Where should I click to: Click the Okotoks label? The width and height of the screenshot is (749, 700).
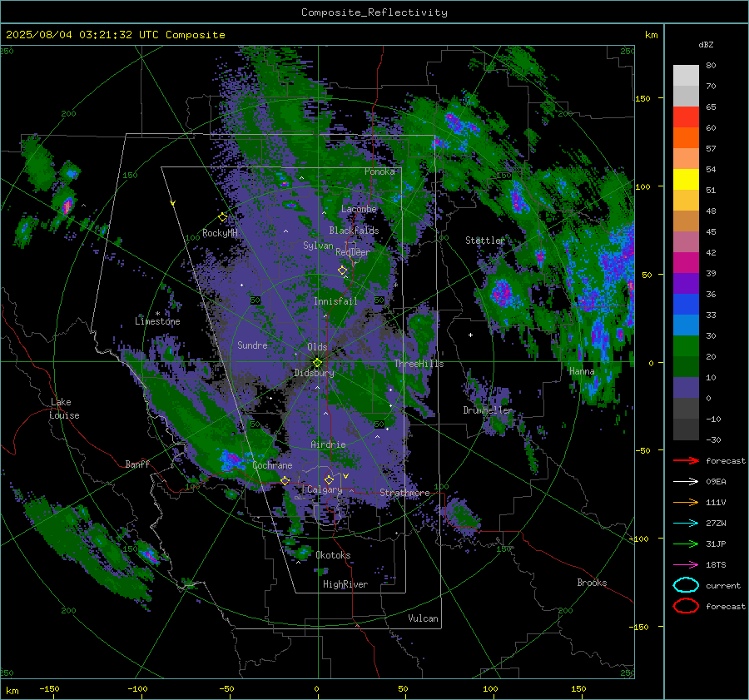[333, 555]
